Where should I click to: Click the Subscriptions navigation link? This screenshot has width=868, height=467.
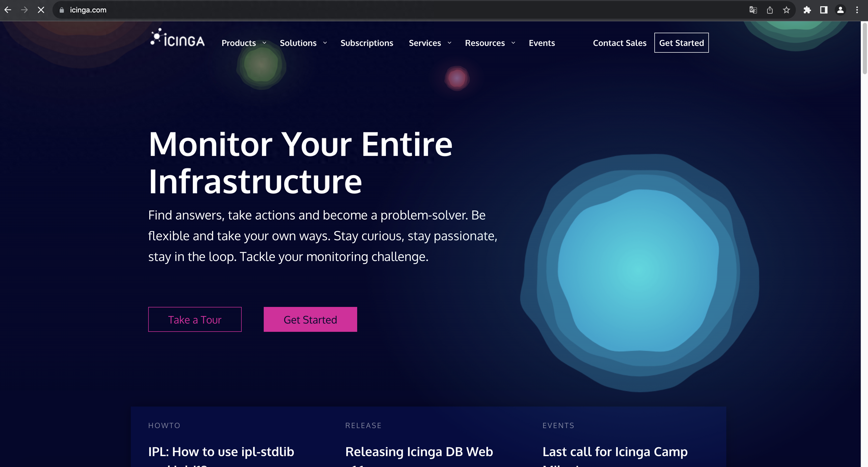tap(367, 43)
